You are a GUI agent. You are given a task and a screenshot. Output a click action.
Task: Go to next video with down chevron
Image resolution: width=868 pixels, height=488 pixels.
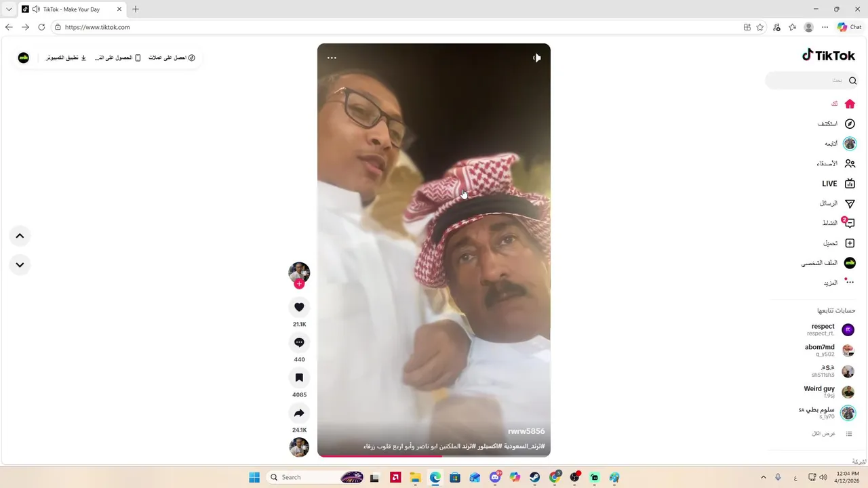tap(20, 265)
